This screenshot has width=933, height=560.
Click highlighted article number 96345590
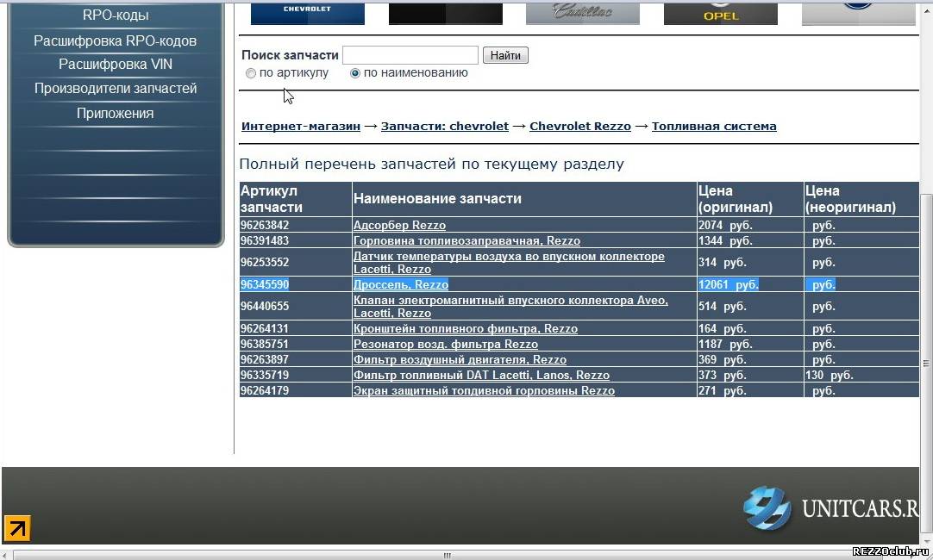pyautogui.click(x=265, y=285)
